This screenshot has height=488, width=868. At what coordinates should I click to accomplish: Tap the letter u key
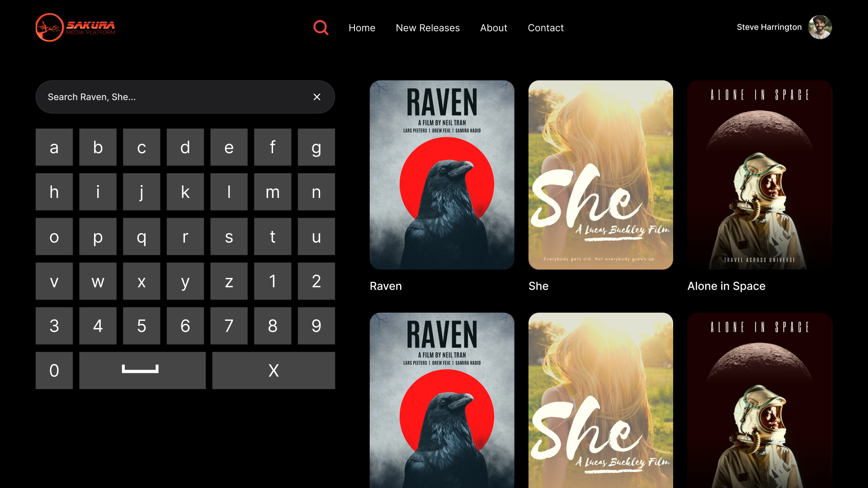[x=316, y=237]
